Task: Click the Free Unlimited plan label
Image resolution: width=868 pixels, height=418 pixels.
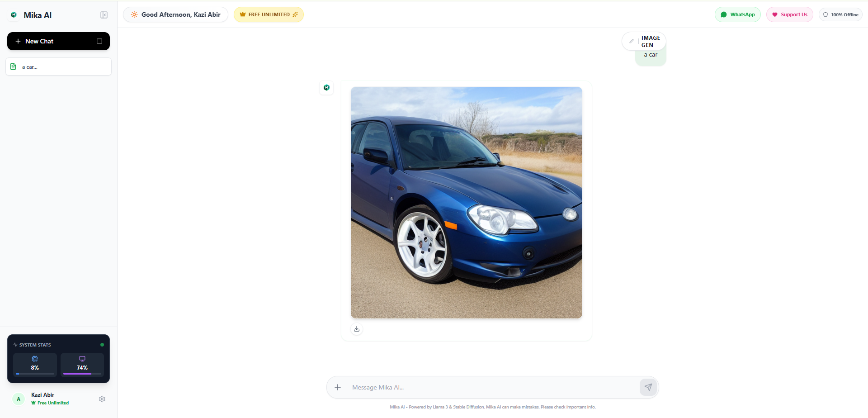Action: click(x=53, y=403)
